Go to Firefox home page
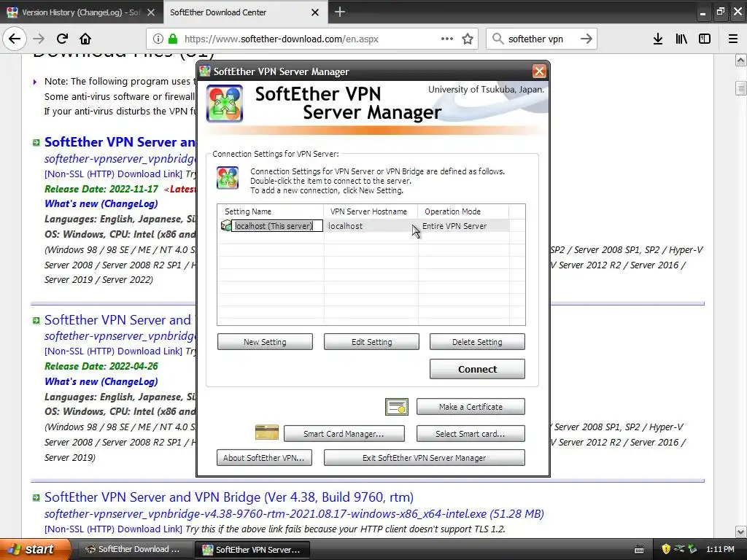Screen dimensions: 747x560 (x=85, y=39)
